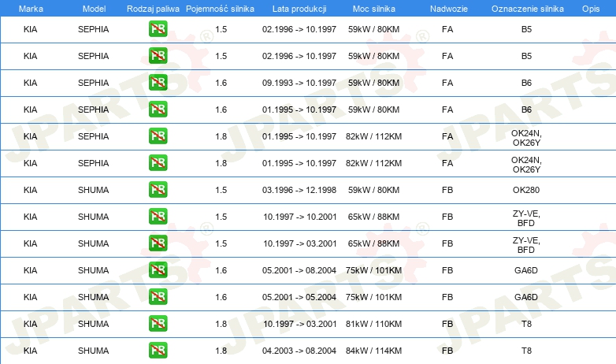Click SEPHIA in the 09.1993 row
The height and width of the screenshot is (364, 616).
pos(93,83)
